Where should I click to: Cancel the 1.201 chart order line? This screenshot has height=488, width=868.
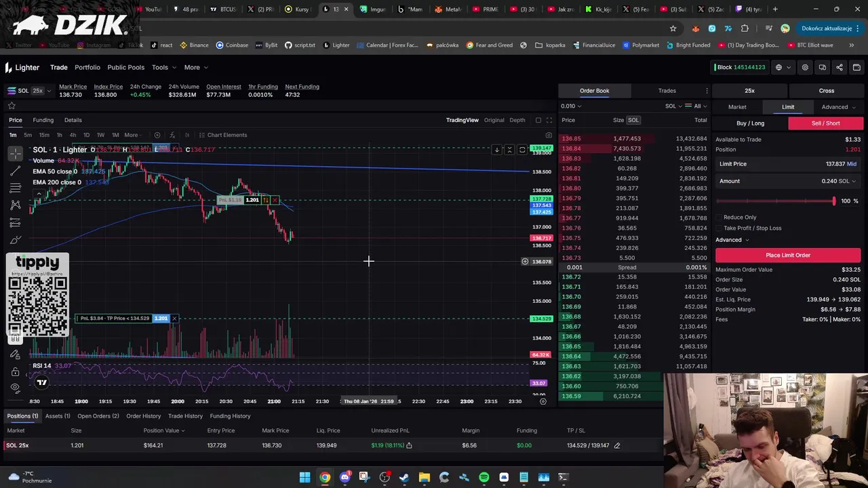coord(275,200)
